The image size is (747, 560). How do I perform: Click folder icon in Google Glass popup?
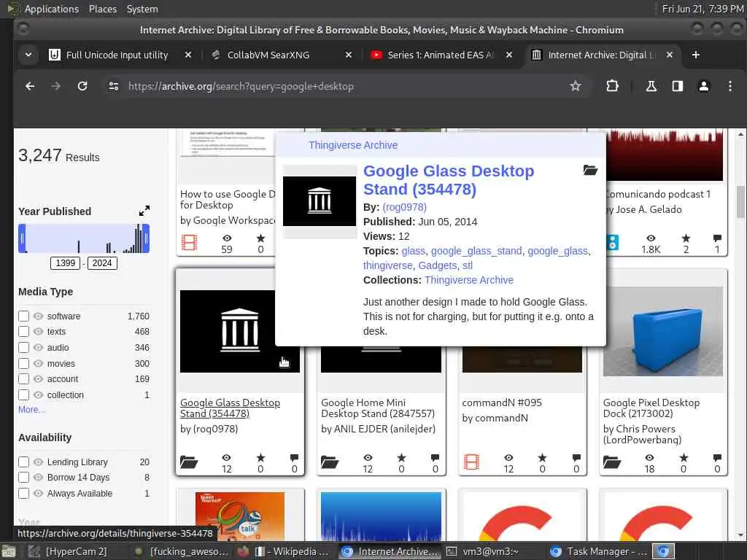coord(590,170)
